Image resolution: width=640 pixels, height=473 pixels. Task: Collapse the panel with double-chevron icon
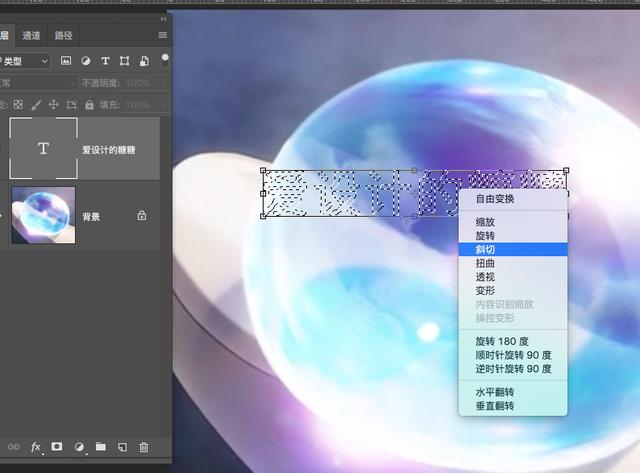click(163, 19)
